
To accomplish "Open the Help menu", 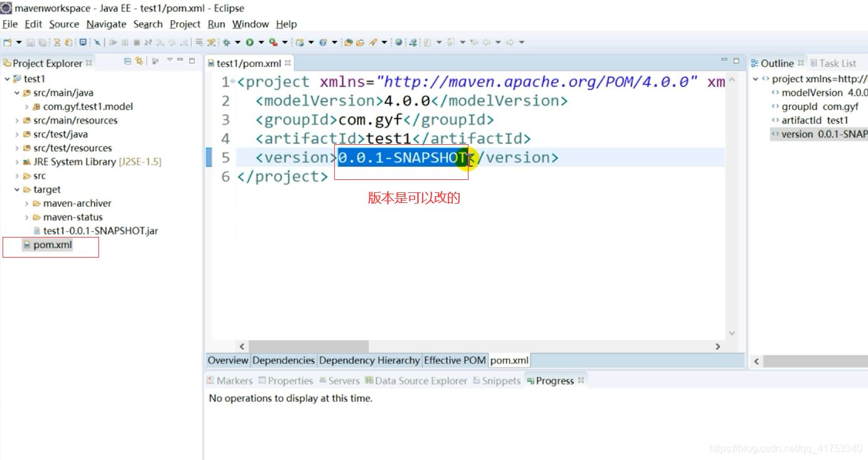I will pos(286,24).
